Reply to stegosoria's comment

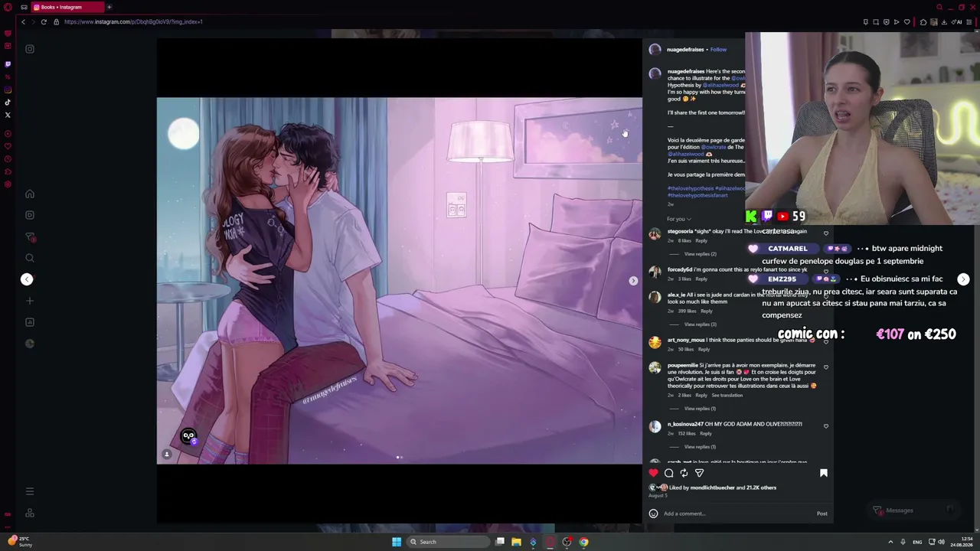(701, 241)
